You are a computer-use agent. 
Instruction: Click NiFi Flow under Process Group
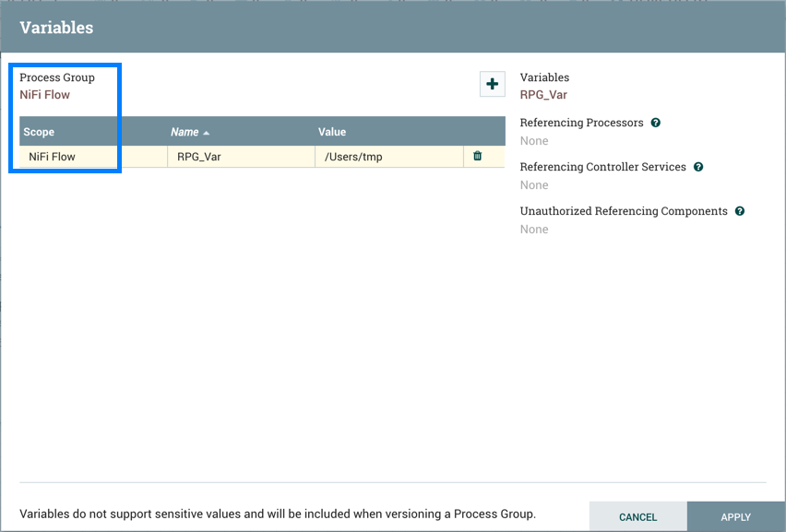pyautogui.click(x=45, y=95)
